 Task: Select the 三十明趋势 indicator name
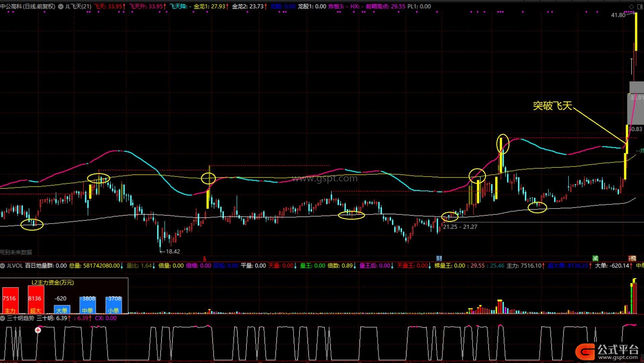point(21,318)
